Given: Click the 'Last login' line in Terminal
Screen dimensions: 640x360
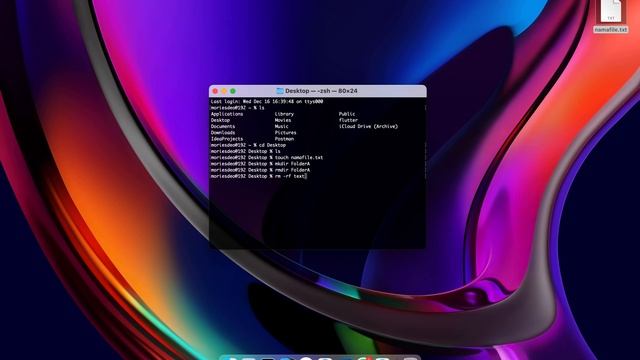Looking at the screenshot, I should [267, 102].
